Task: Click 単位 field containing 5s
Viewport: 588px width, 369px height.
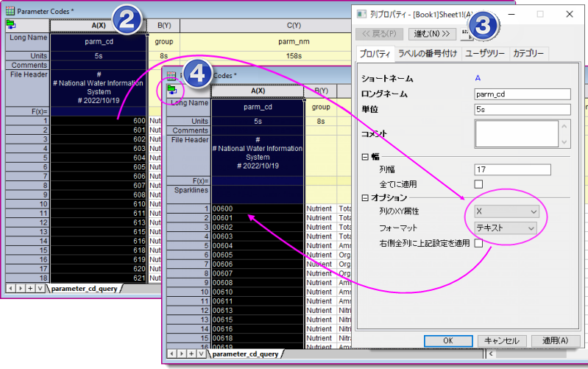Action: (523, 109)
